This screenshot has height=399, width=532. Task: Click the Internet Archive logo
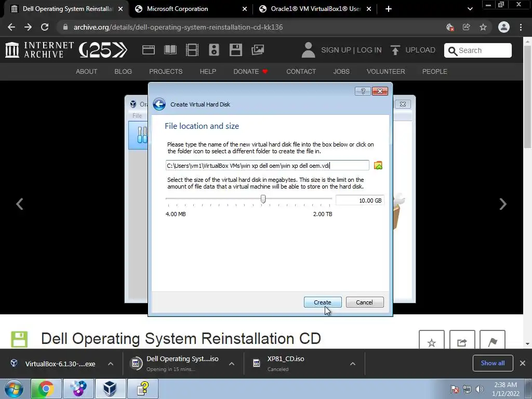coord(39,50)
